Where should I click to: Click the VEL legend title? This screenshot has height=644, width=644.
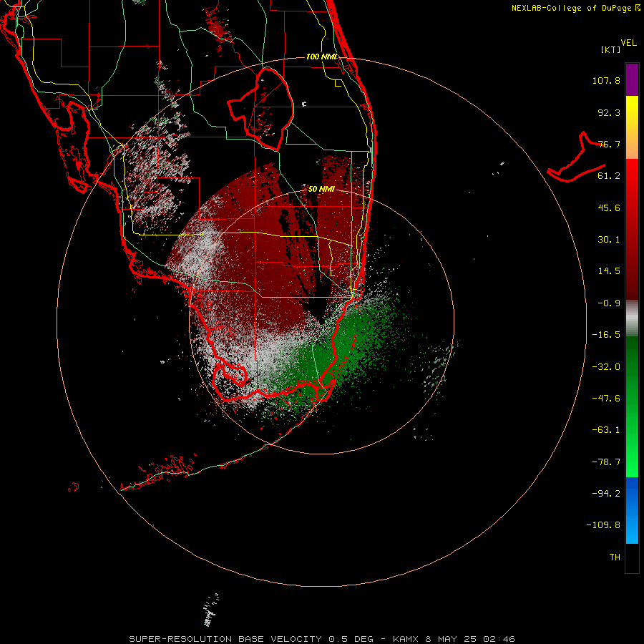click(629, 42)
